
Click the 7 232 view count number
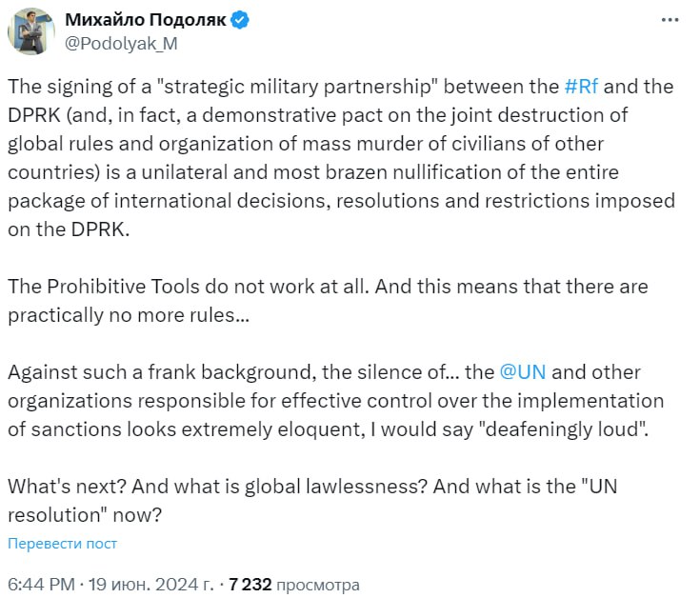(251, 584)
